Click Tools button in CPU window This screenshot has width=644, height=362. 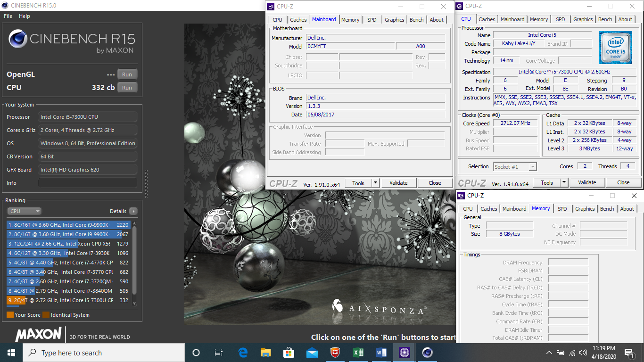point(547,182)
